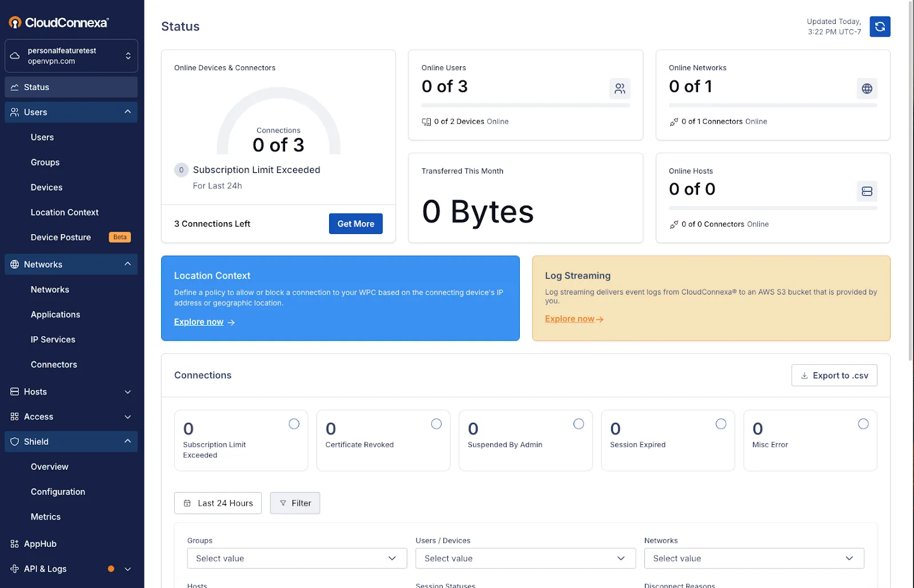Select the Suspended By Admin radio button
This screenshot has height=588, width=914.
579,424
